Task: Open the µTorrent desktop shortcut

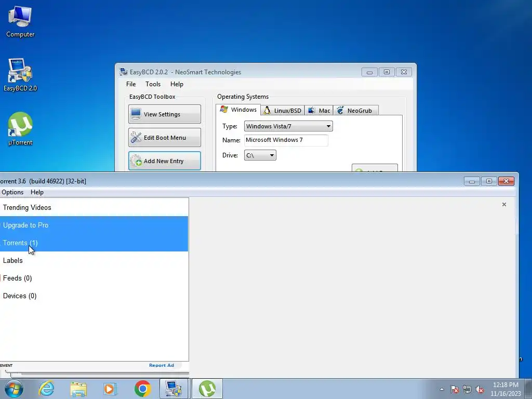Action: tap(20, 129)
